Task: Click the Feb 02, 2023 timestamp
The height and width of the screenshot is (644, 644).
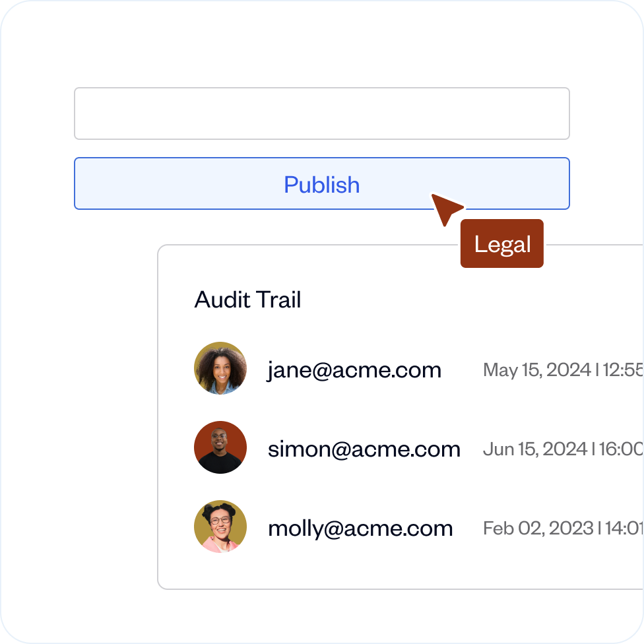Action: (x=563, y=528)
